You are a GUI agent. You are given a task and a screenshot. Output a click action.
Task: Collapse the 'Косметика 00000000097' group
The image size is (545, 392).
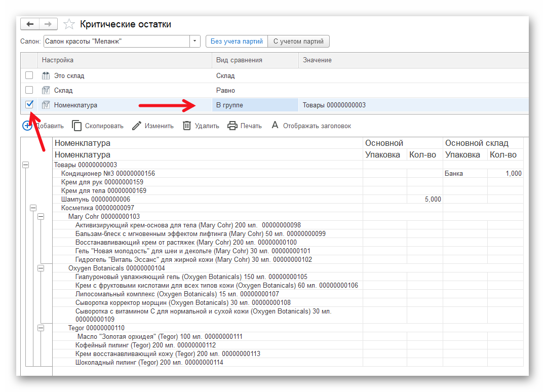33,208
